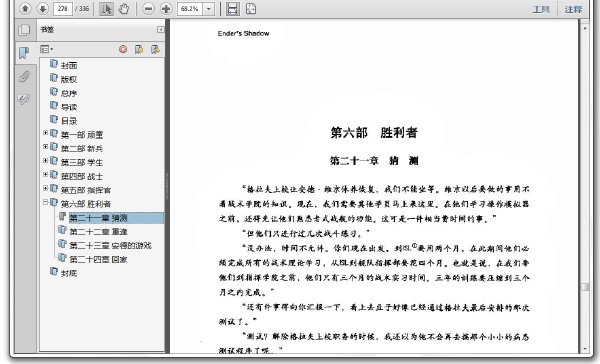
Task: Open the bookmark options menu
Action: click(47, 49)
